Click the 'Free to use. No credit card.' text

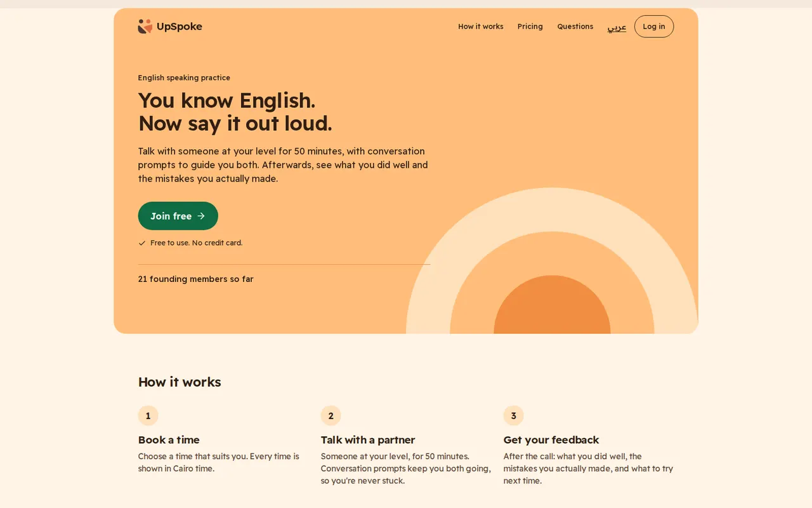coord(197,243)
